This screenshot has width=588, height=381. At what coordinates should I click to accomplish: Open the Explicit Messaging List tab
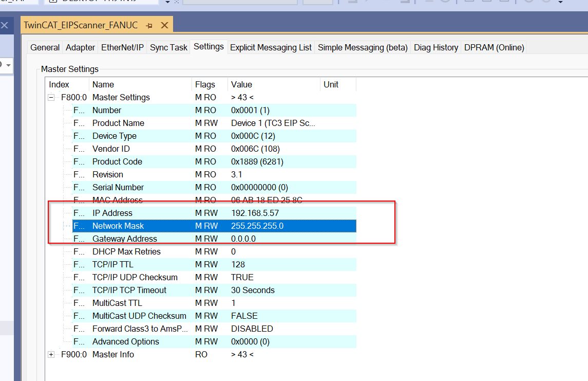pyautogui.click(x=271, y=48)
